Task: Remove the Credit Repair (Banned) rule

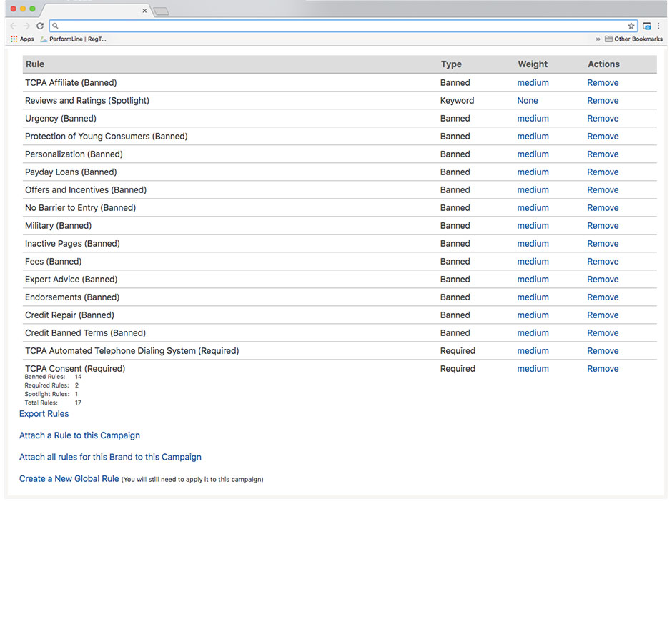Action: click(603, 315)
